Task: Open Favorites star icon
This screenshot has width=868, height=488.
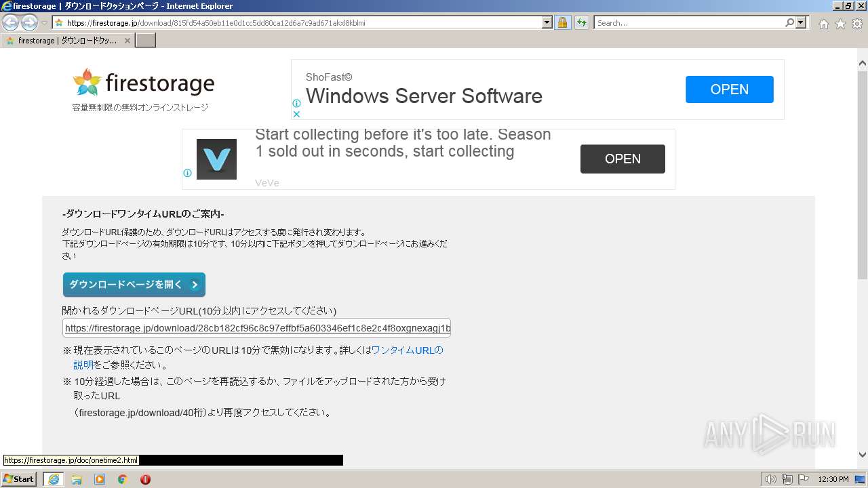Action: coord(840,24)
